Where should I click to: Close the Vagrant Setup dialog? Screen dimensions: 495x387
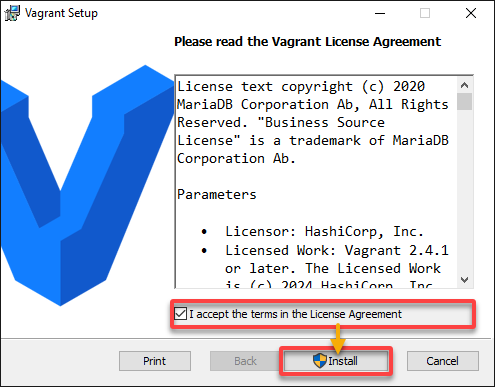pos(471,13)
